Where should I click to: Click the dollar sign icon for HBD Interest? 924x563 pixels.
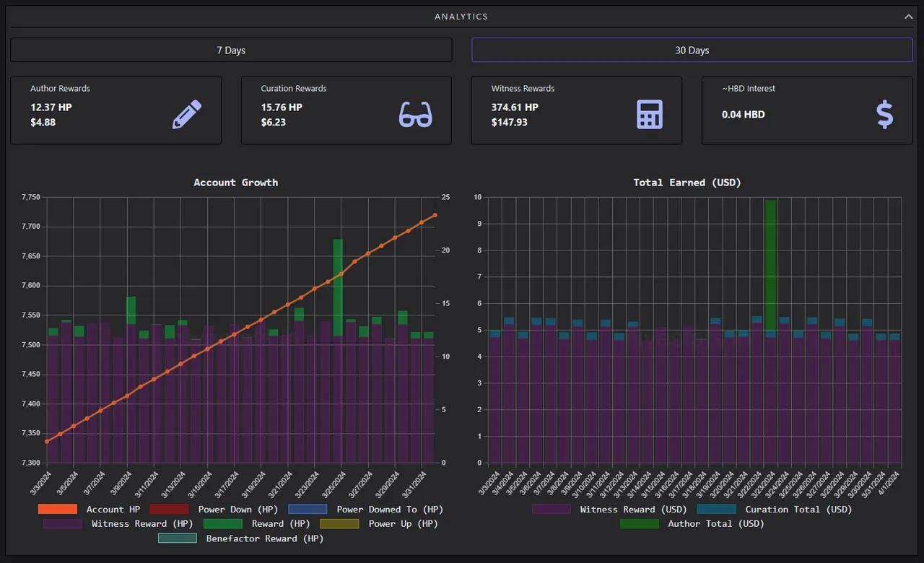[x=884, y=115]
